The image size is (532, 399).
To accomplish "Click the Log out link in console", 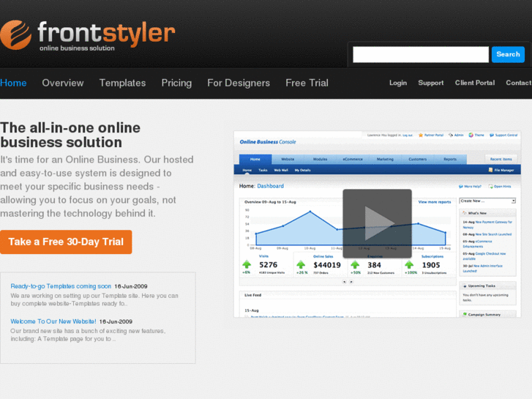I will click(408, 135).
